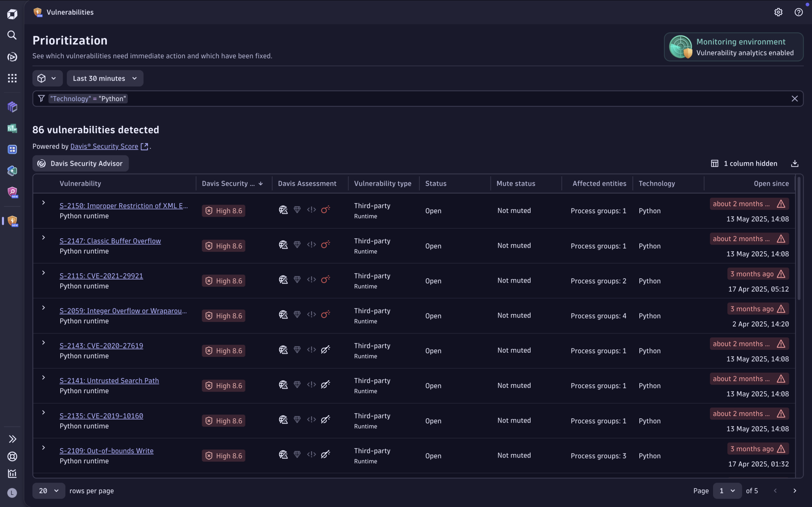
Task: Open help using the question mark icon
Action: click(x=799, y=12)
